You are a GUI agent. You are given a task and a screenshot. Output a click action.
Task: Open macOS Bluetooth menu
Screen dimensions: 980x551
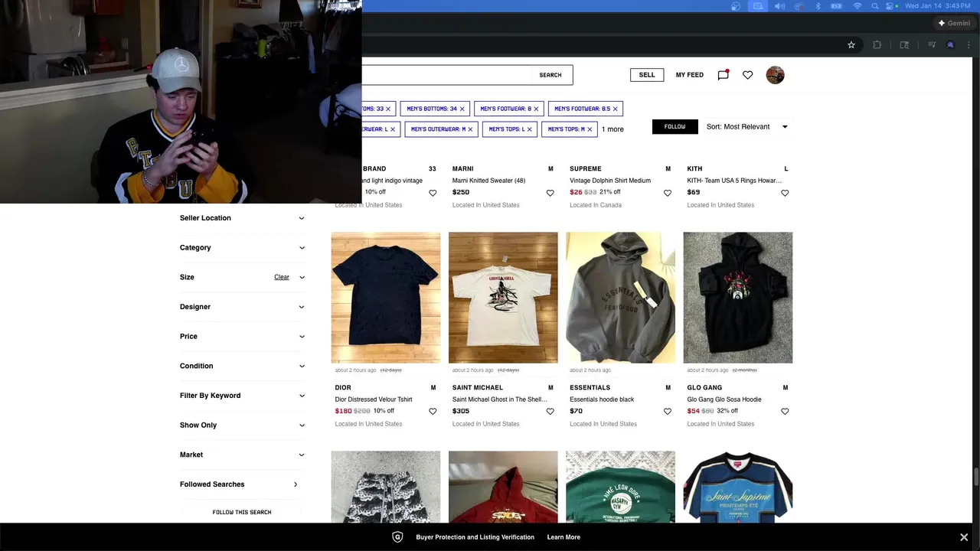[818, 6]
